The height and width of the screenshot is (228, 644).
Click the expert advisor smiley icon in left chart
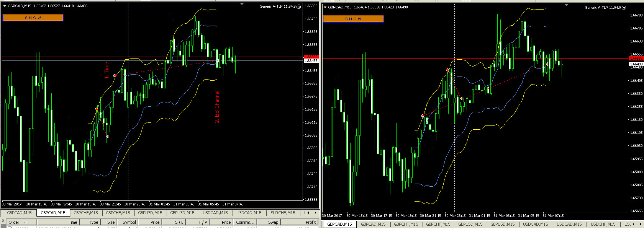click(x=299, y=7)
